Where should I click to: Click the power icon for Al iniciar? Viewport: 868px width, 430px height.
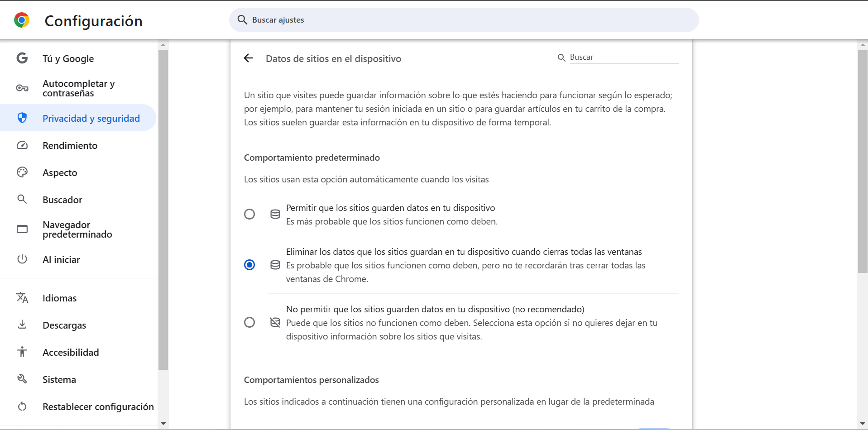[22, 259]
